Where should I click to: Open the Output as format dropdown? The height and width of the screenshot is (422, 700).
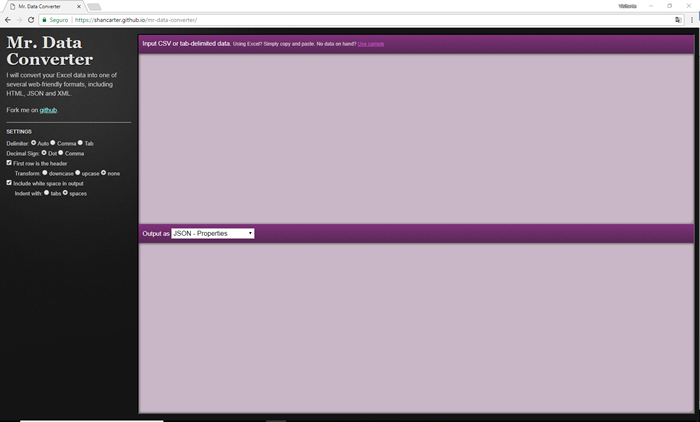click(213, 234)
